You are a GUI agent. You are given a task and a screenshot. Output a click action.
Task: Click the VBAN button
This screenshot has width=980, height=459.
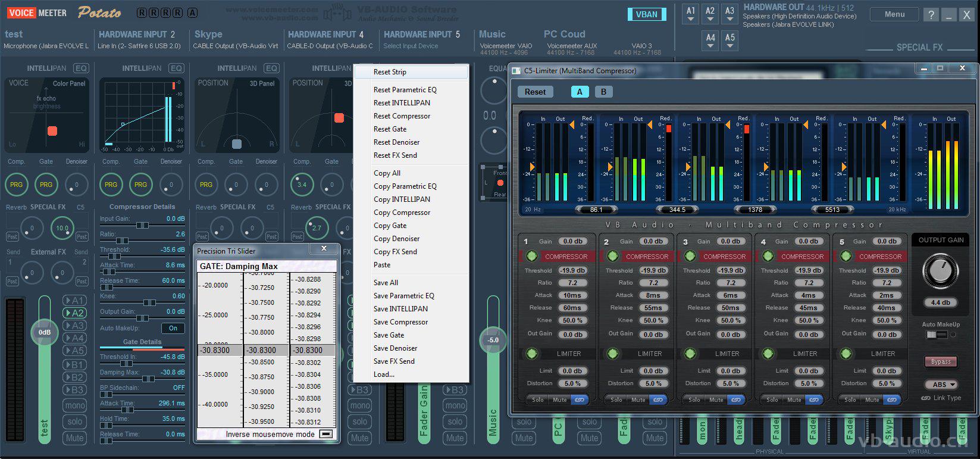tap(647, 14)
